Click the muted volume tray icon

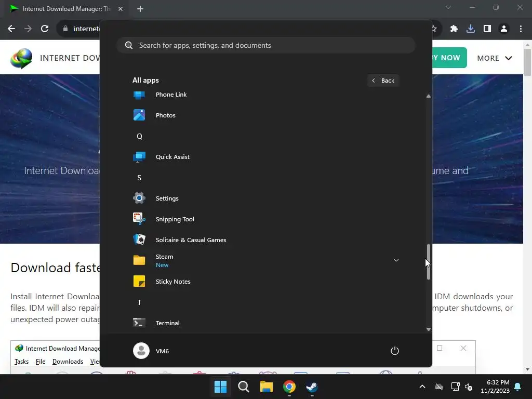tap(469, 387)
